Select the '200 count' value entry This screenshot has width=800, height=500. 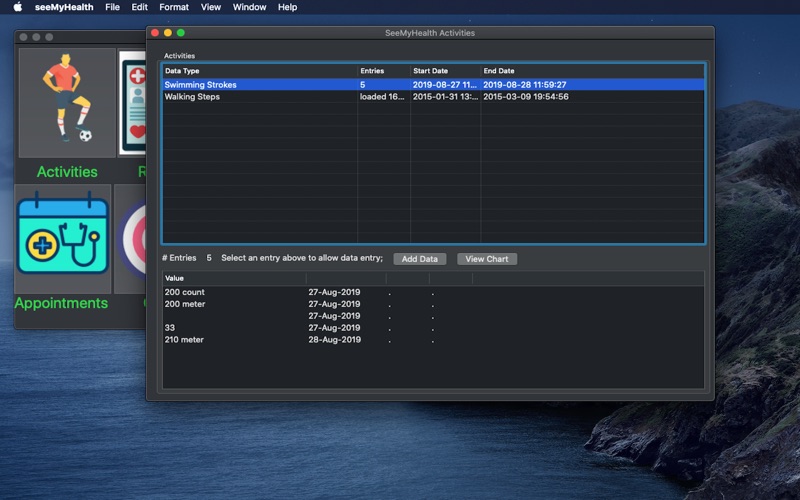(x=184, y=292)
